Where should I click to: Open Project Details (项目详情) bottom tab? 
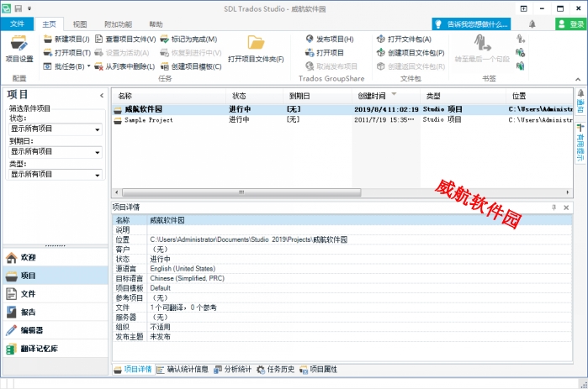click(133, 370)
